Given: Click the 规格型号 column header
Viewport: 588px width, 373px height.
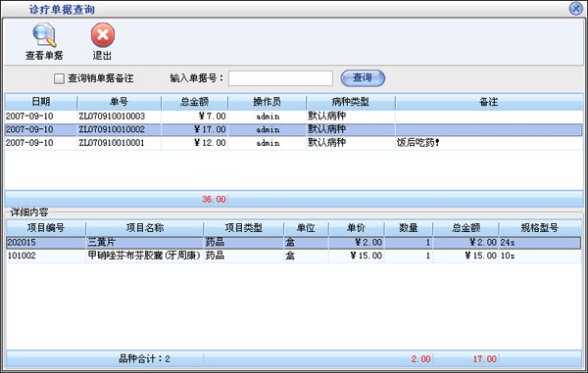Looking at the screenshot, I should [x=540, y=228].
